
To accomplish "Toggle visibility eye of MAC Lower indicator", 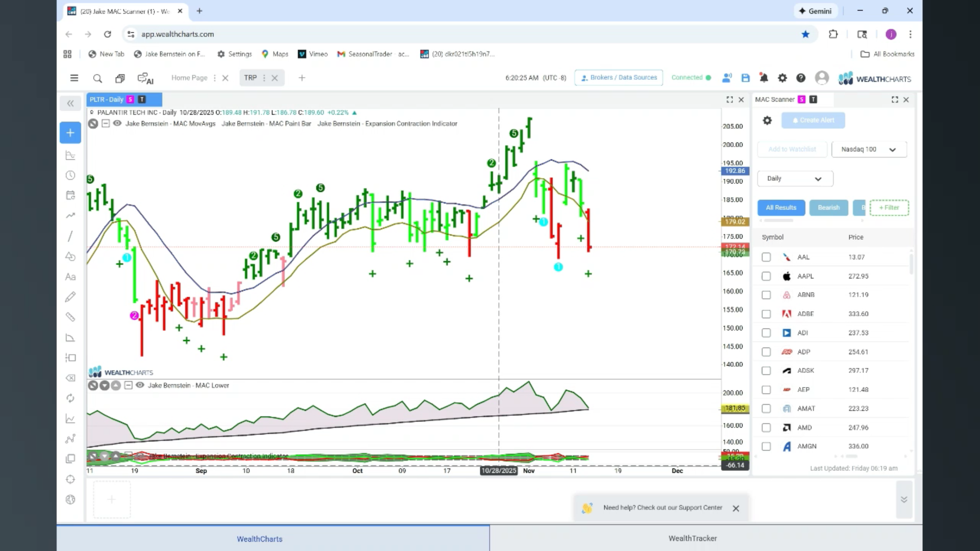I will (140, 385).
